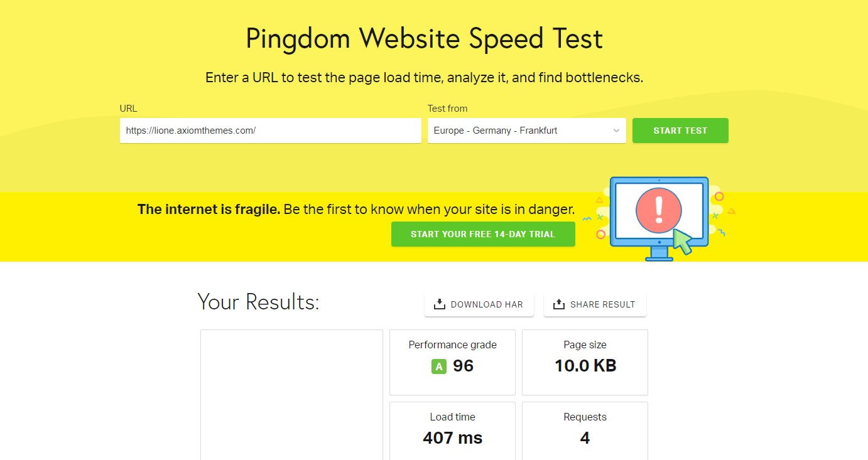Click the Requests count card

585,431
